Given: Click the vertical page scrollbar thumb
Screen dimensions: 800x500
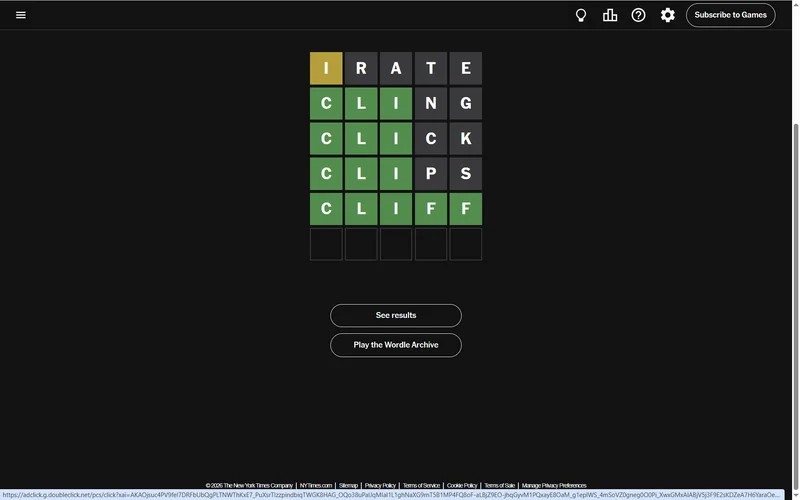Looking at the screenshot, I should [795, 306].
